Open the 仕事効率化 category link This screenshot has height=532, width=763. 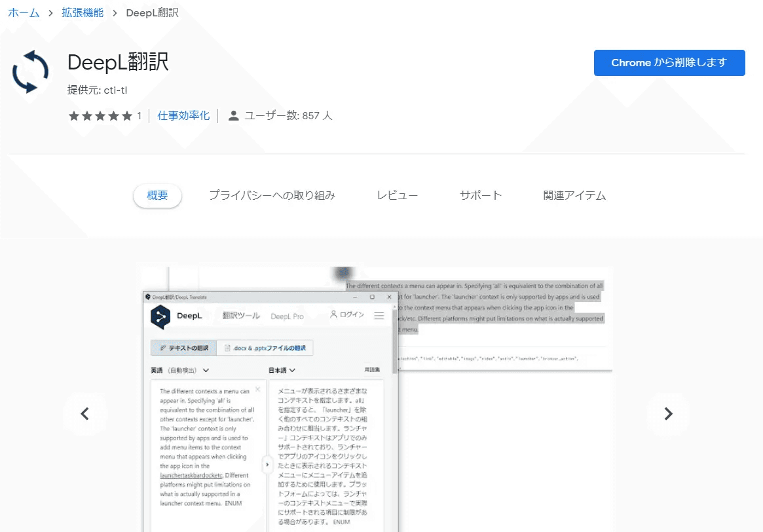[183, 116]
